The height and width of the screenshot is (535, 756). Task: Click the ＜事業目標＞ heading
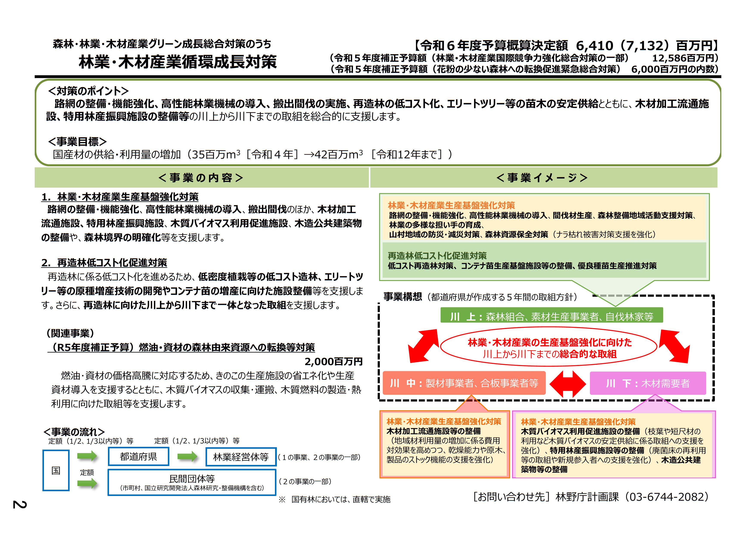coord(77,141)
